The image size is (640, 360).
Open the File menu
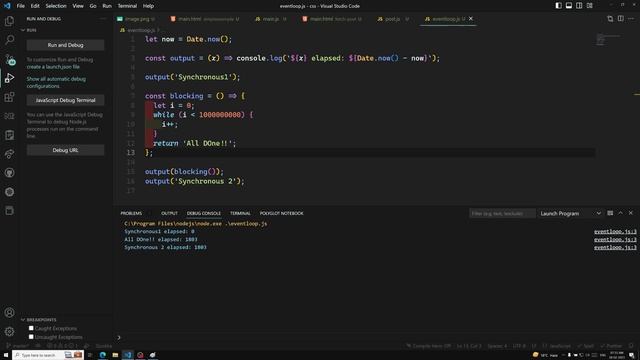(20, 6)
